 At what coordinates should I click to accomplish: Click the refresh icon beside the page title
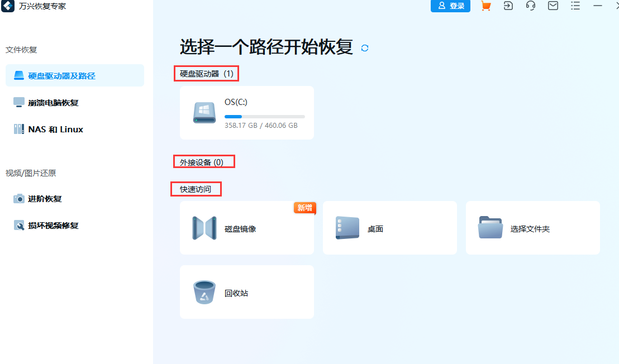(365, 48)
